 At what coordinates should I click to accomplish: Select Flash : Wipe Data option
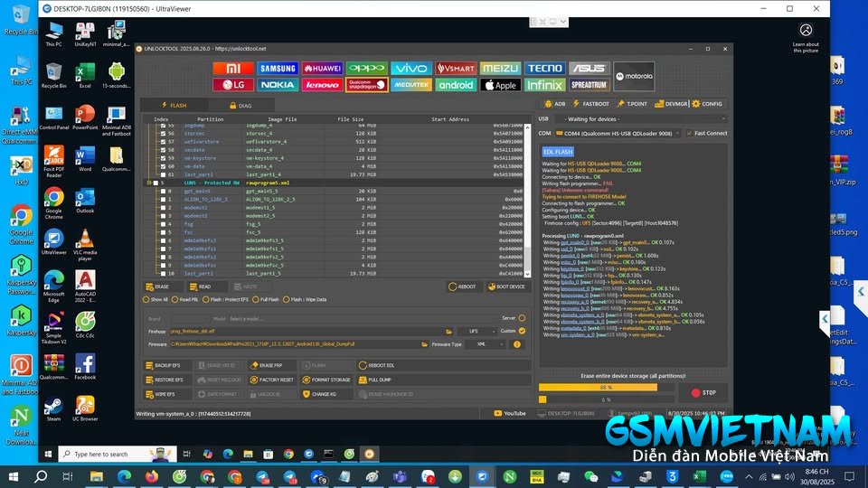click(305, 299)
